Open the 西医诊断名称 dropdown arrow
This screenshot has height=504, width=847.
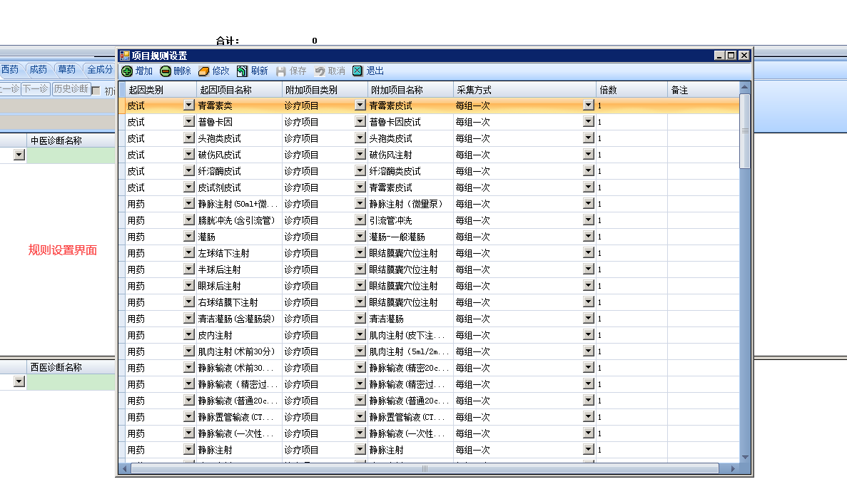(x=19, y=381)
